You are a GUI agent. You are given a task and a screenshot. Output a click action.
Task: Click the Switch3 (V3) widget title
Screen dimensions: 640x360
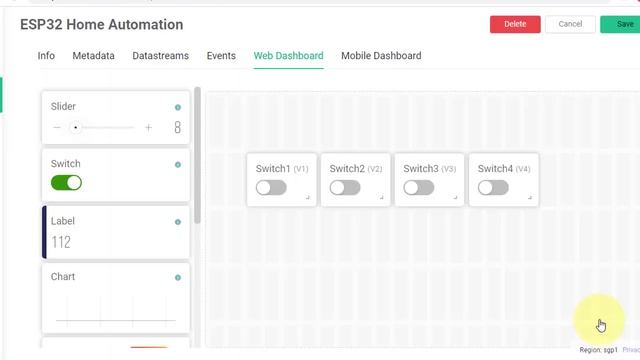(x=430, y=169)
